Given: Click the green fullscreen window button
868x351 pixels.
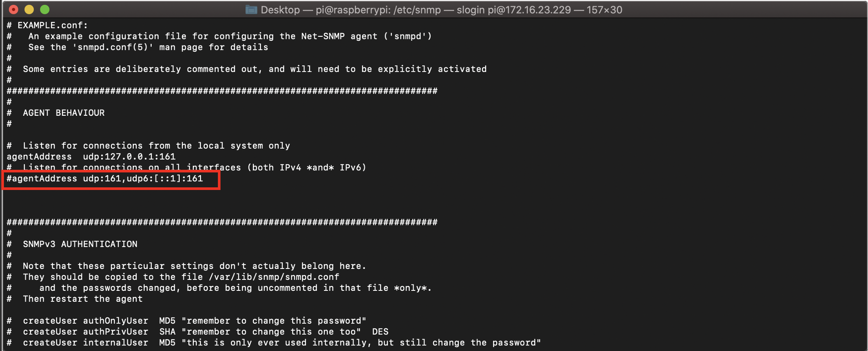Looking at the screenshot, I should click(x=45, y=9).
